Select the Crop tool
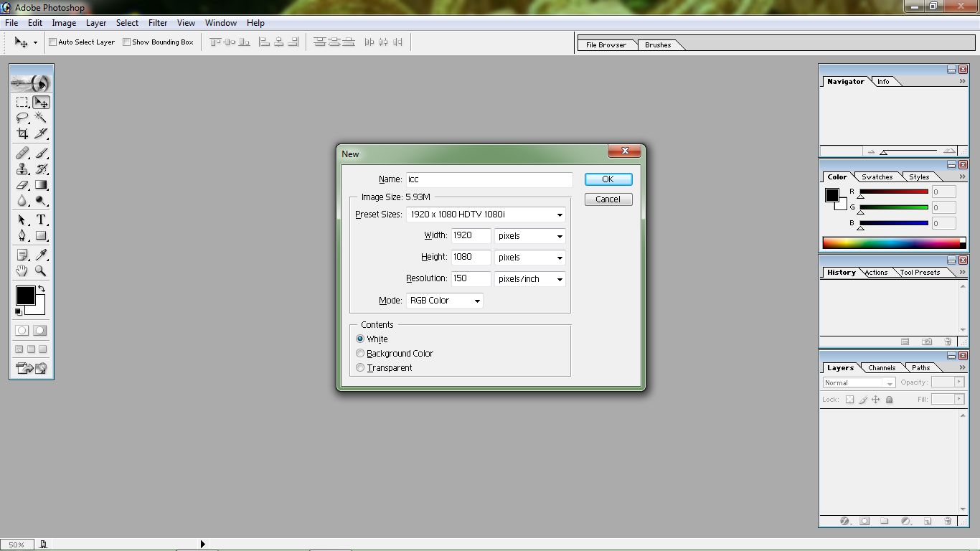Image resolution: width=980 pixels, height=551 pixels. point(22,133)
